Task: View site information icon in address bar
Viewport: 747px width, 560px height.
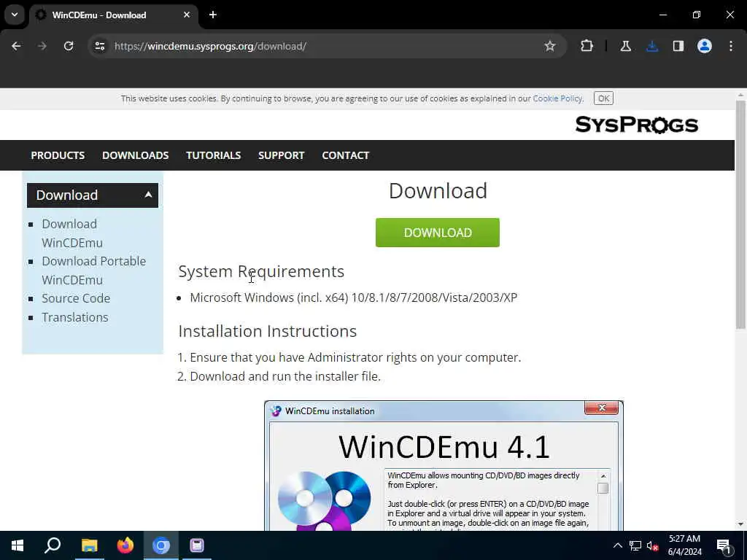Action: 99,46
